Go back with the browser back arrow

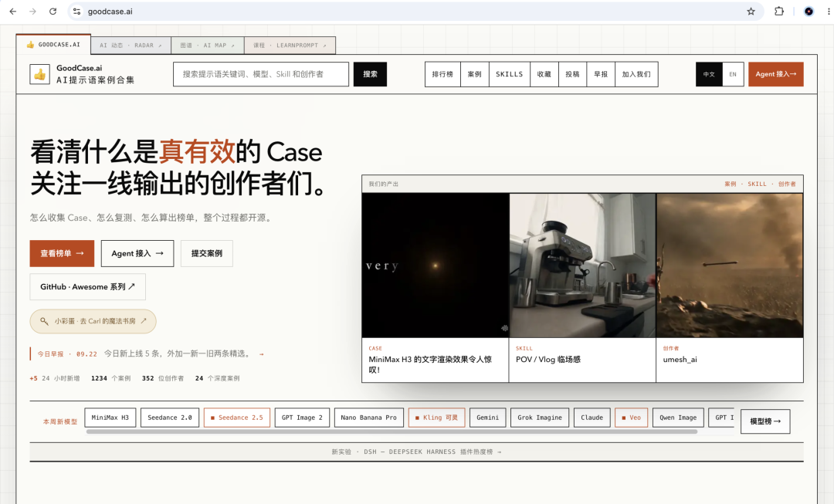pyautogui.click(x=13, y=11)
